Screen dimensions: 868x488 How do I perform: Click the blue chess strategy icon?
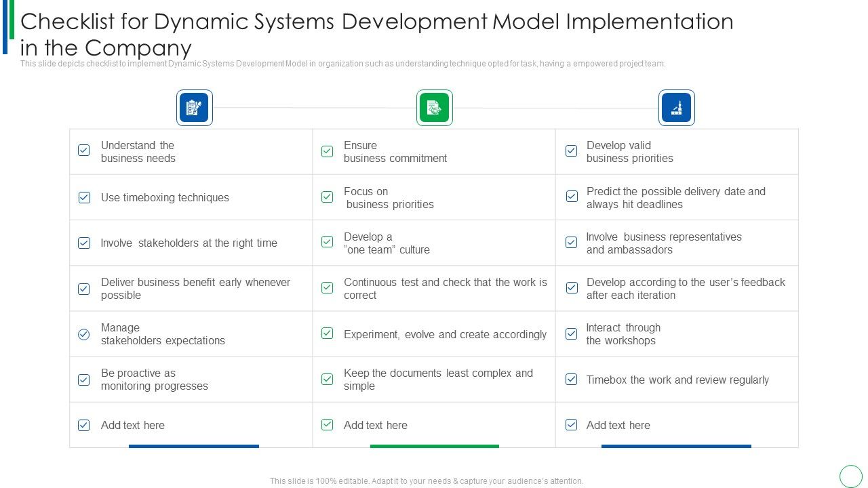point(677,108)
